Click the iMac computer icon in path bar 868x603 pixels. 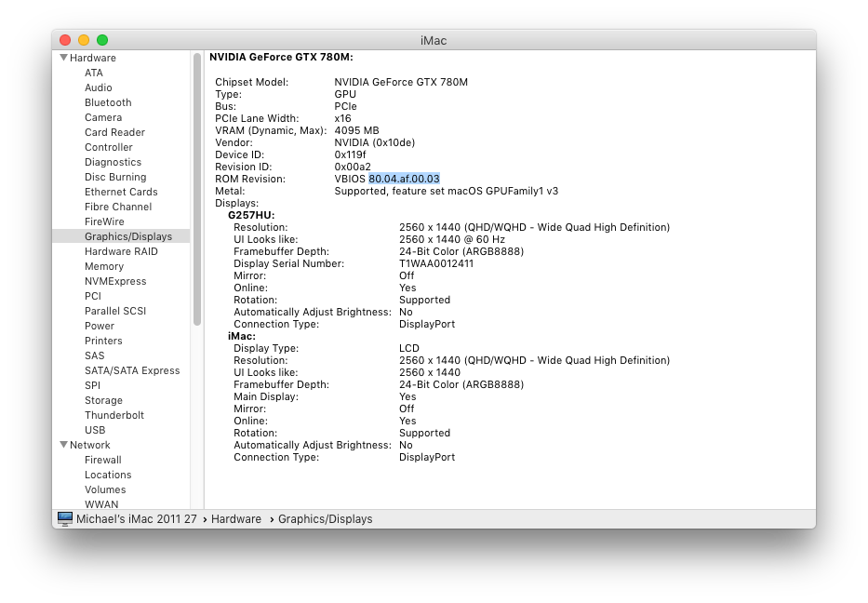click(65, 519)
